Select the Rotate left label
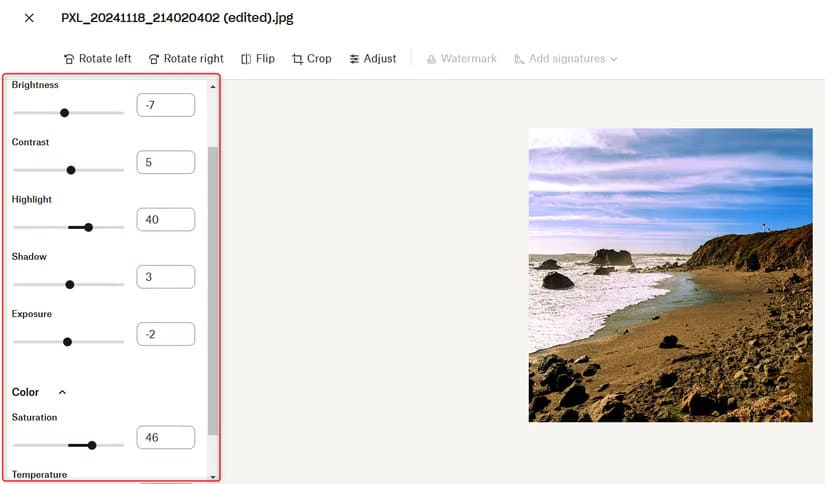Screen dimensions: 825x484 tap(105, 58)
